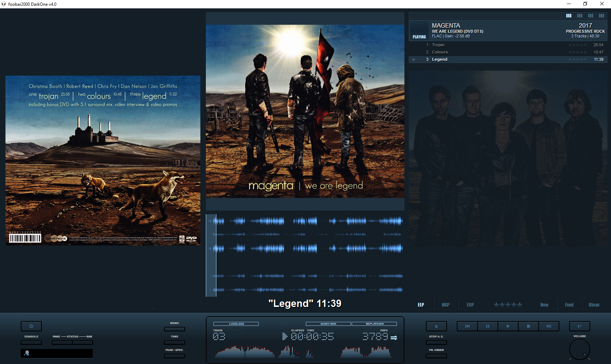Rate the Colours track stars

point(578,52)
